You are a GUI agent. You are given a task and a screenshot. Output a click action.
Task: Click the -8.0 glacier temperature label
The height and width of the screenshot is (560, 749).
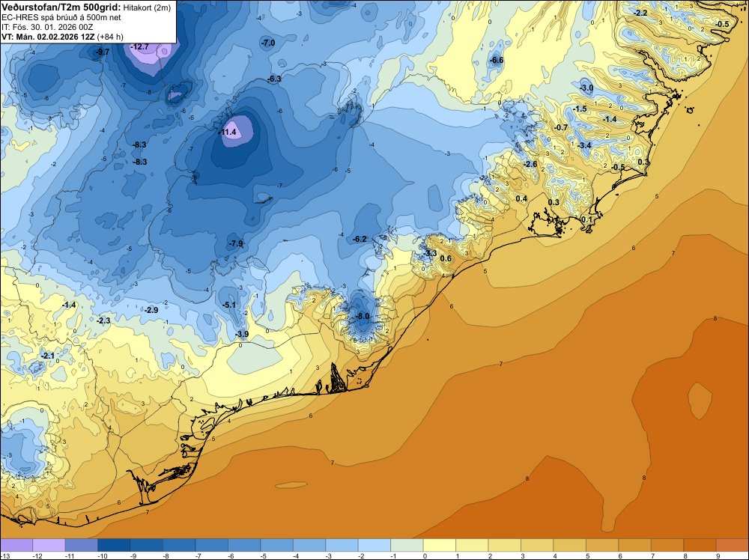(363, 316)
